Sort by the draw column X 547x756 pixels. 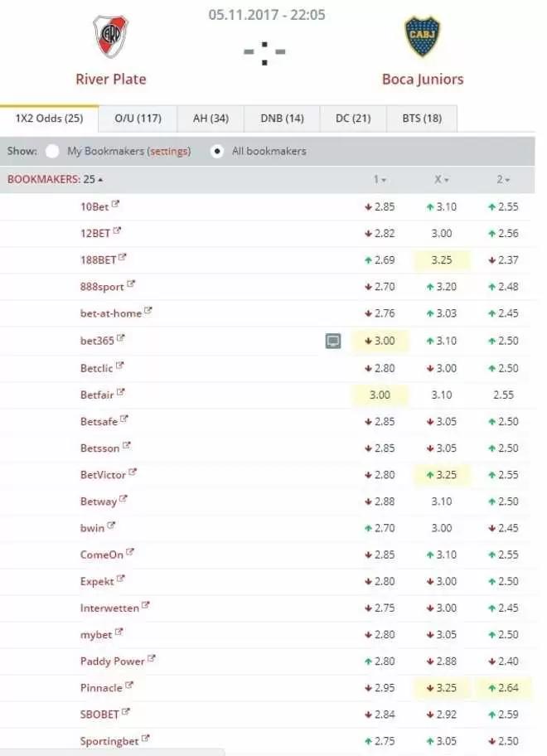pos(441,180)
